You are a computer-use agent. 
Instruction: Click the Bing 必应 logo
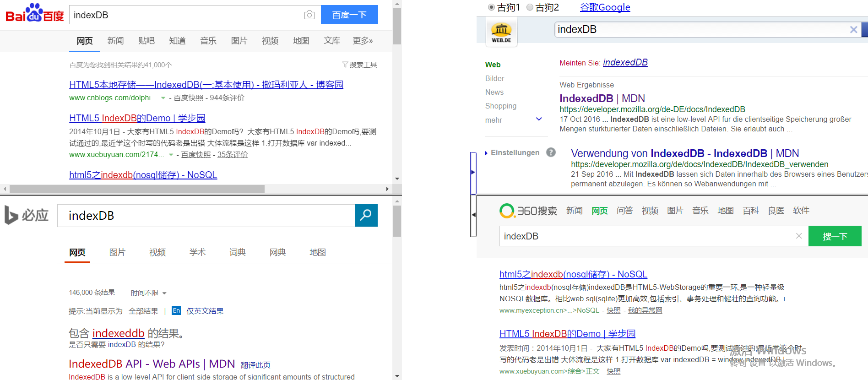27,215
